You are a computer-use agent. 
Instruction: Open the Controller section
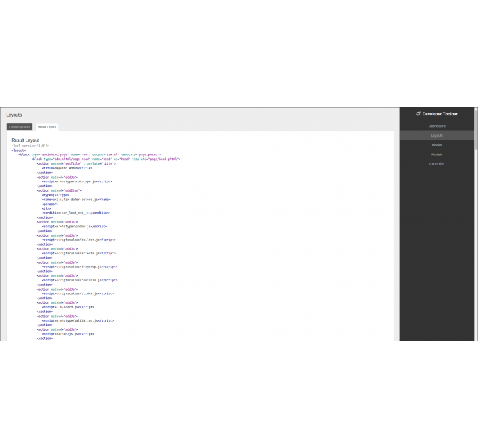tap(436, 164)
